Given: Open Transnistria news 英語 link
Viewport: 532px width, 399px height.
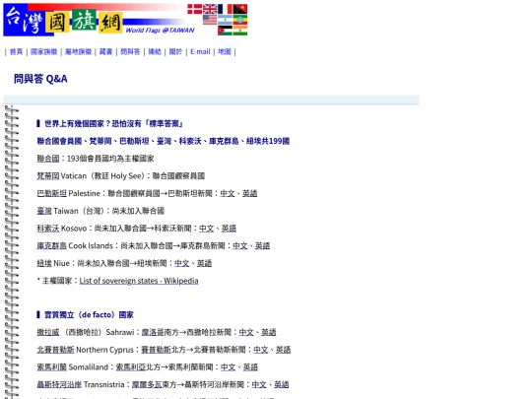Looking at the screenshot, I should pyautogui.click(x=281, y=384).
